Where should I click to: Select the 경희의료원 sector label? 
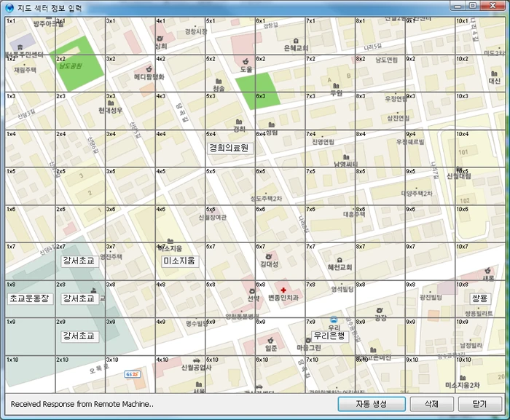[x=229, y=148]
